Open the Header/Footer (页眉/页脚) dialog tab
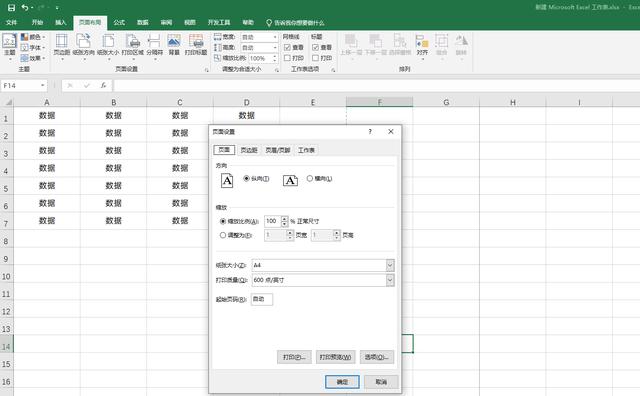Image resolution: width=640 pixels, height=396 pixels. pyautogui.click(x=278, y=150)
